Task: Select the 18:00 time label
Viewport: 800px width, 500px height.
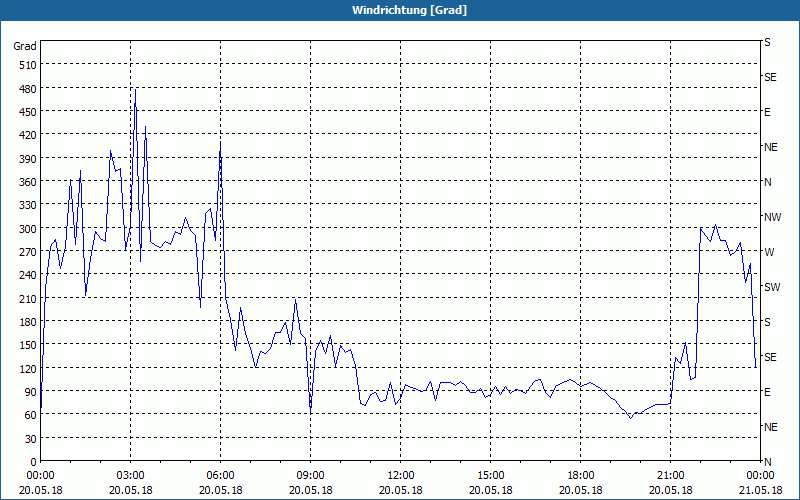Action: click(581, 476)
